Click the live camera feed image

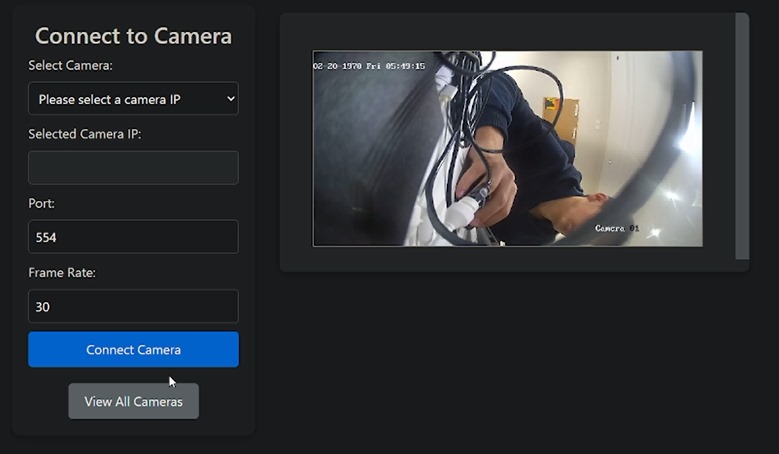[x=507, y=148]
